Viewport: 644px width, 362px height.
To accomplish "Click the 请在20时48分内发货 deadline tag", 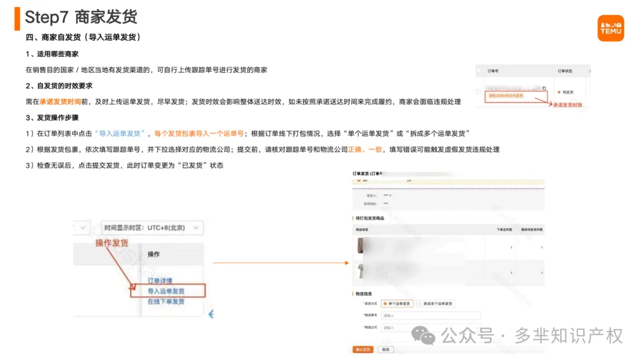I will click(x=506, y=96).
